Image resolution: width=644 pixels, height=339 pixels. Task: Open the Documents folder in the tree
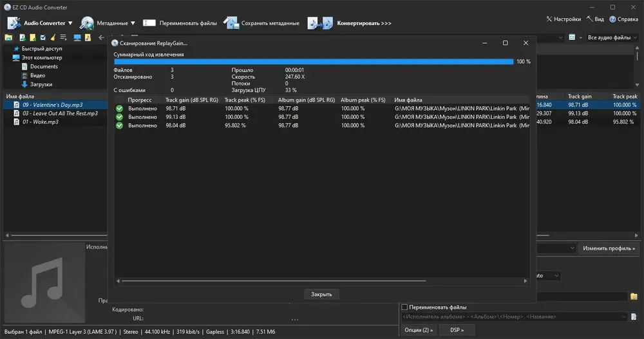coord(44,66)
